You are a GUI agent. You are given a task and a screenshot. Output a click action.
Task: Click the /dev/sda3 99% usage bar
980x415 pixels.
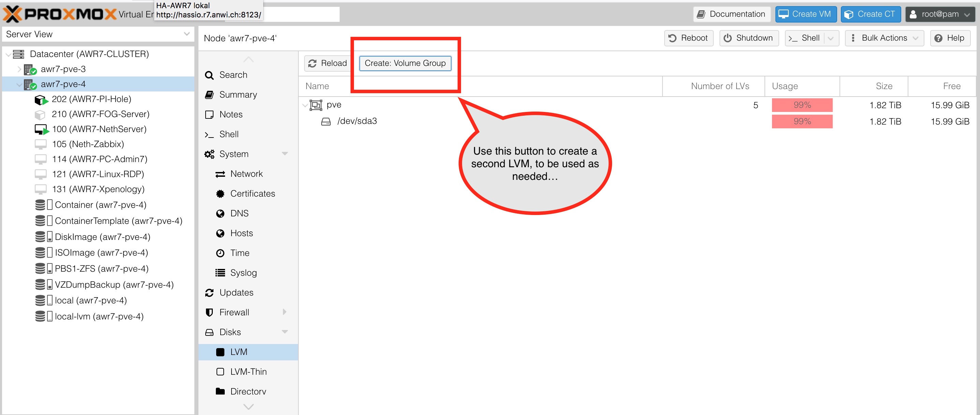(x=802, y=121)
